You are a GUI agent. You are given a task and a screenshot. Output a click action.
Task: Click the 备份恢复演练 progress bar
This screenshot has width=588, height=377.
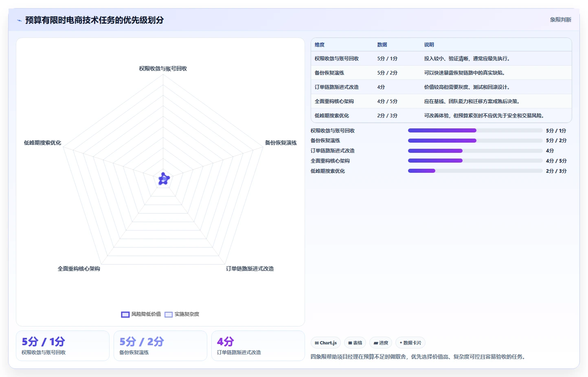tap(475, 141)
